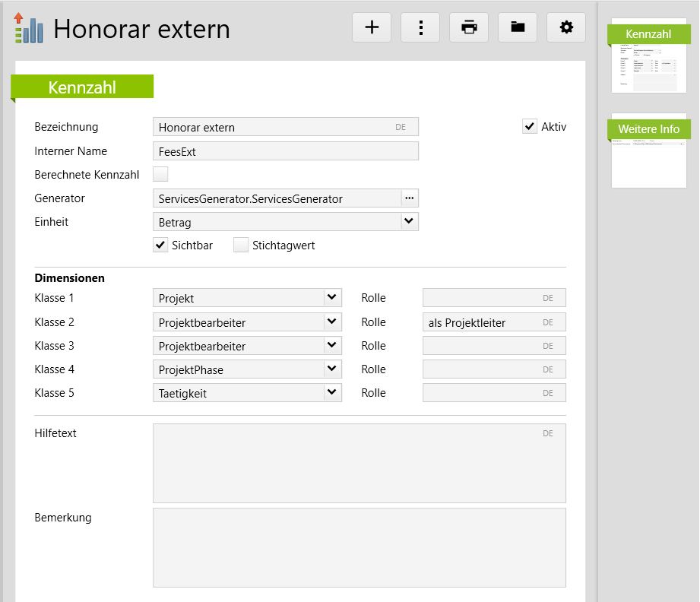Viewport: 700px width, 602px height.
Task: Open settings with the gear icon
Action: [x=566, y=27]
